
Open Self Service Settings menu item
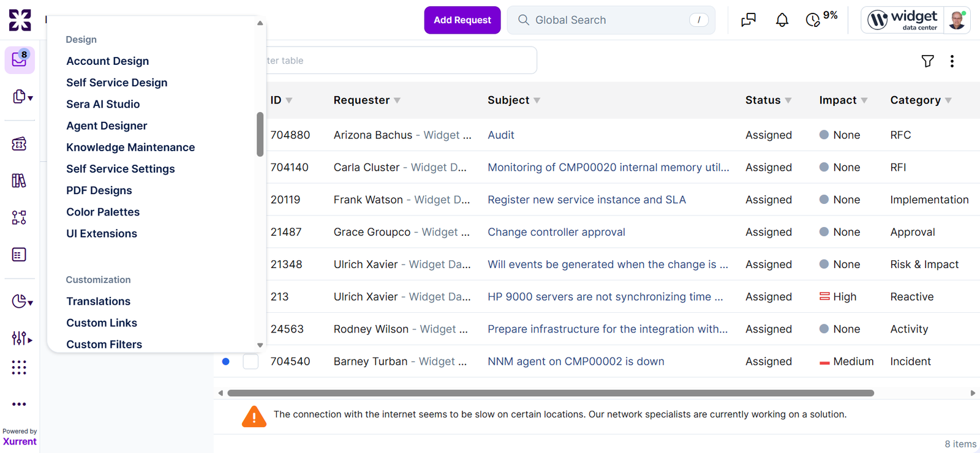point(121,169)
